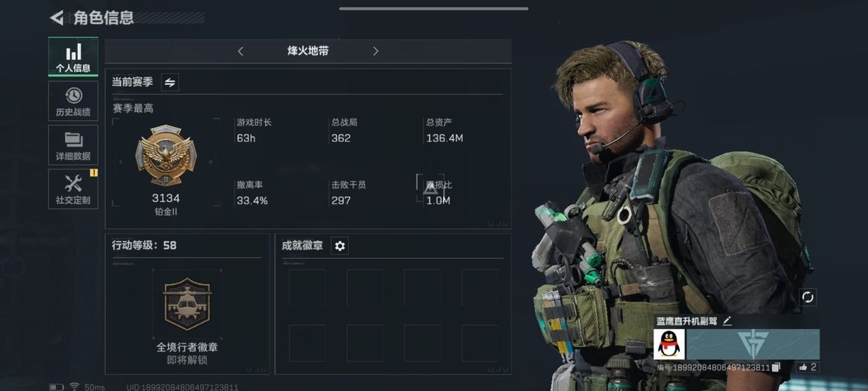This screenshot has width=868, height=391.
Task: Select the first empty achievement badge slot
Action: pyautogui.click(x=307, y=288)
